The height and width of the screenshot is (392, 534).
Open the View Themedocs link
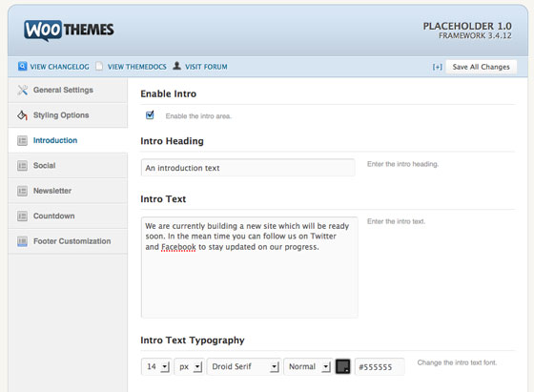click(137, 67)
